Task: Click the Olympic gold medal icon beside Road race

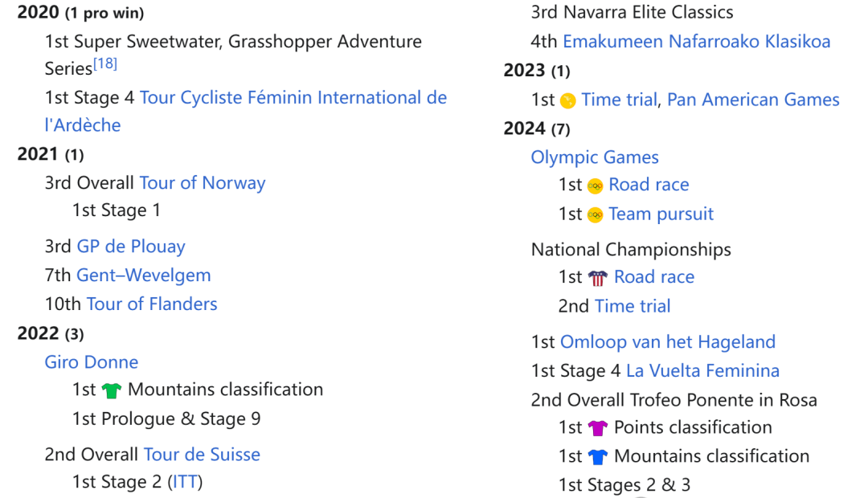Action: tap(595, 186)
